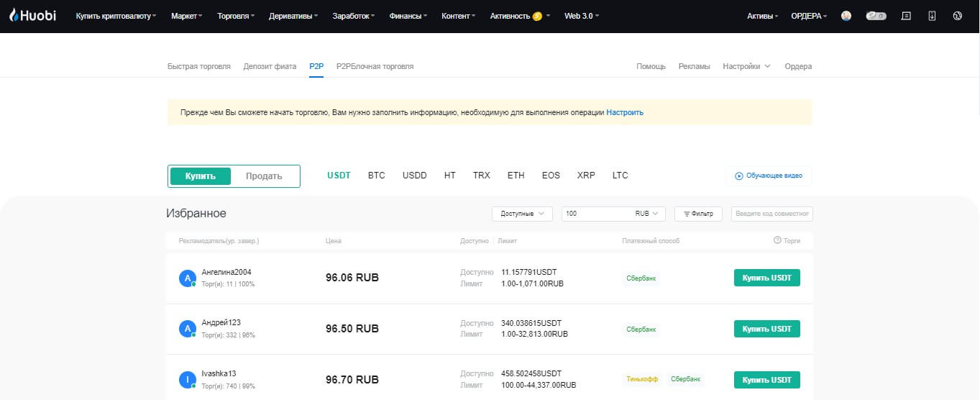Switch to the Быстрая торговля tab

coord(199,66)
